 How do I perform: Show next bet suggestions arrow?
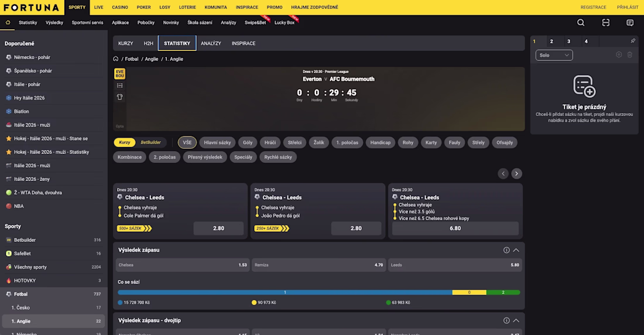tap(517, 173)
